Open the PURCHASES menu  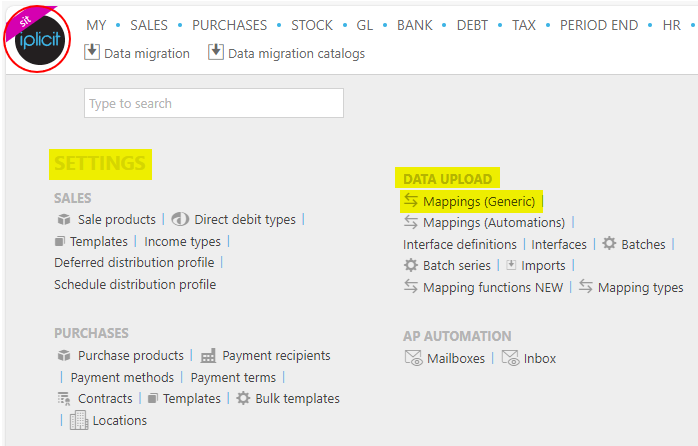tap(229, 25)
